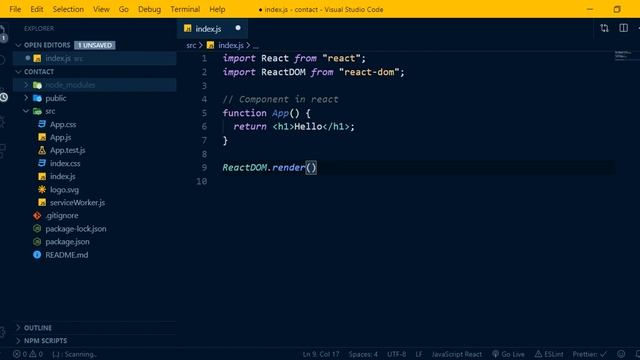This screenshot has width=640, height=360.
Task: Collapse the Open Editors section
Action: (18, 45)
